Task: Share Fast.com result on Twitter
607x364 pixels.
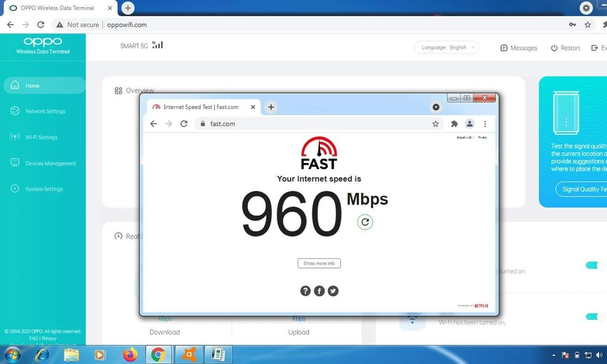Action: click(333, 291)
